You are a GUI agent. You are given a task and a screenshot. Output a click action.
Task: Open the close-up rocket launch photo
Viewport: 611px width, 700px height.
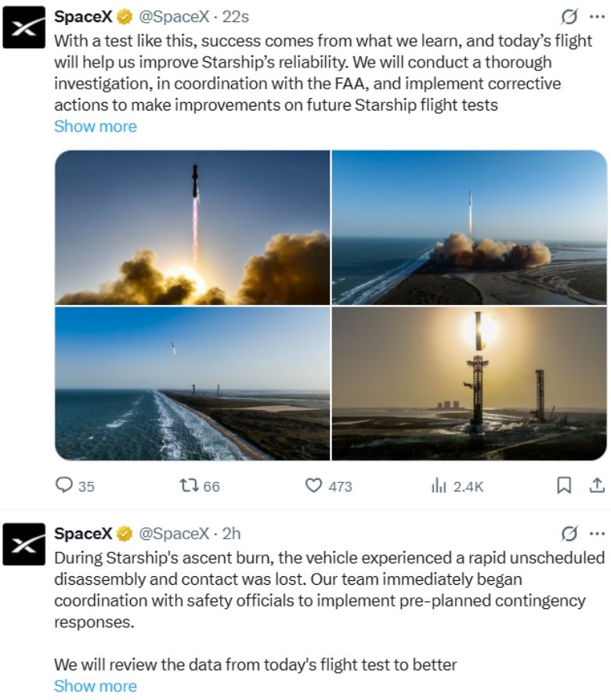pos(192,227)
